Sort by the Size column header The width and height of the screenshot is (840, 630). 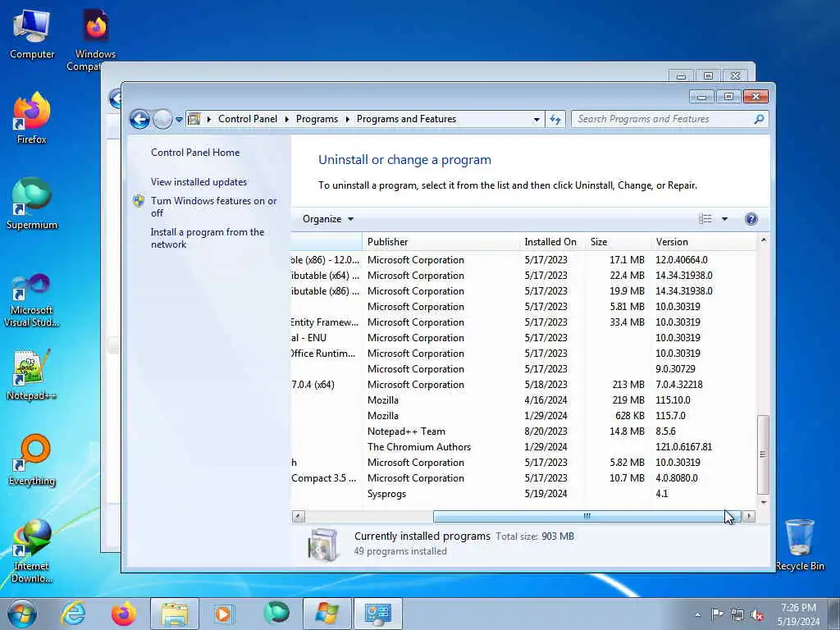(x=618, y=242)
